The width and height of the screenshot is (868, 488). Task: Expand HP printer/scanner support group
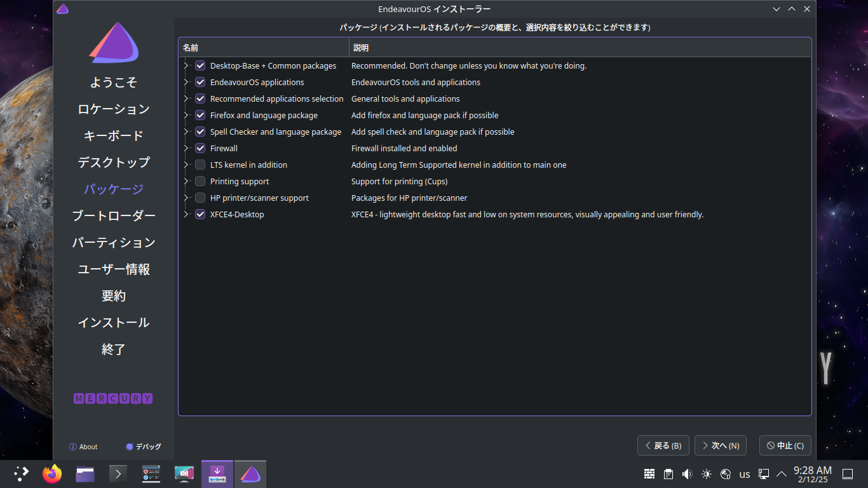point(186,198)
